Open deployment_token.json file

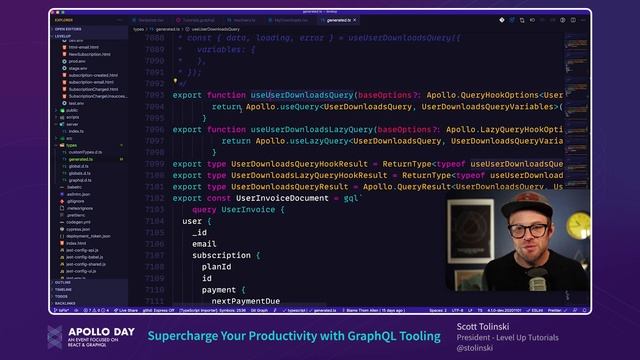[x=88, y=236]
